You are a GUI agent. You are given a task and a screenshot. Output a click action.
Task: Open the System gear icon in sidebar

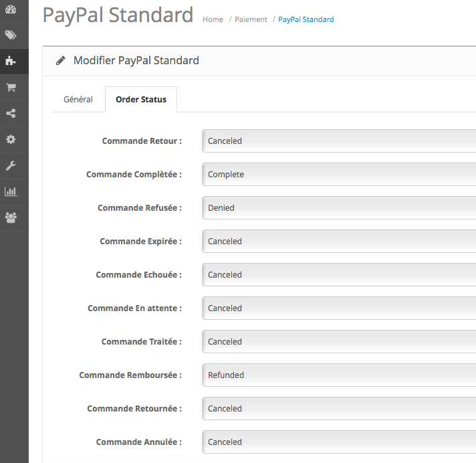(11, 139)
